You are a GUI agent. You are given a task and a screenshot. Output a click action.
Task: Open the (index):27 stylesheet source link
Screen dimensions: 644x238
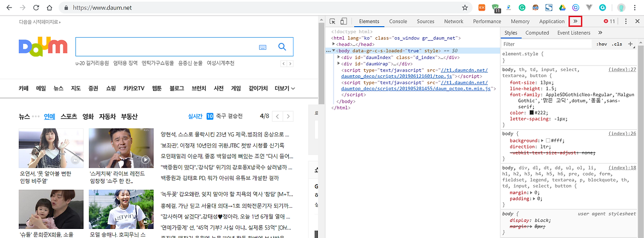click(622, 69)
